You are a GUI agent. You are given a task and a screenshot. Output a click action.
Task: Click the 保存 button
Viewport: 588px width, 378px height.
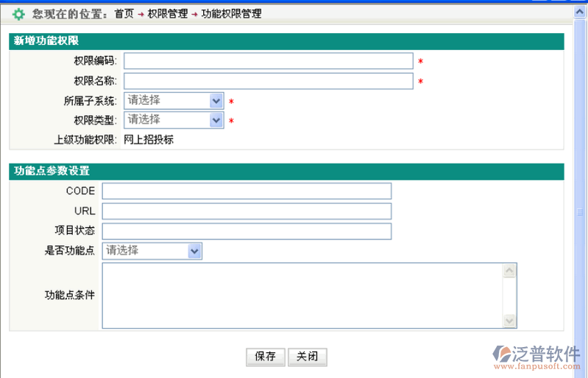click(266, 357)
